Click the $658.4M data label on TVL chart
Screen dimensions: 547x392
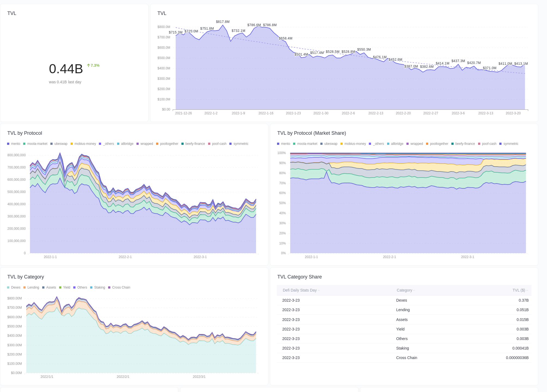pos(285,38)
